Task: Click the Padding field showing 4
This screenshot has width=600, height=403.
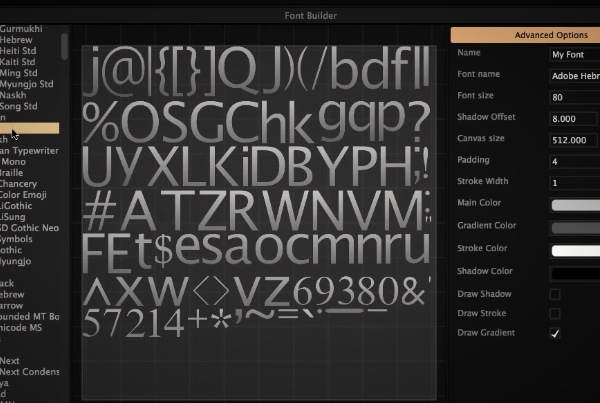Action: (x=575, y=162)
